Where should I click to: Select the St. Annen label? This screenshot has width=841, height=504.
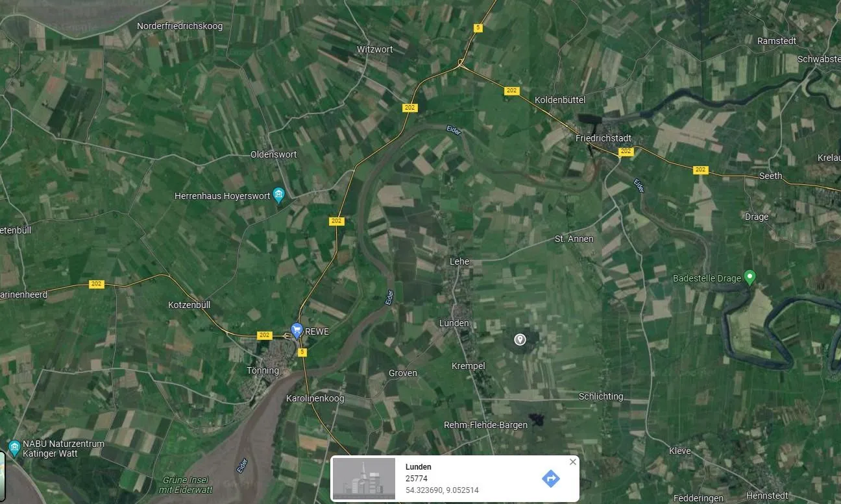pos(574,239)
